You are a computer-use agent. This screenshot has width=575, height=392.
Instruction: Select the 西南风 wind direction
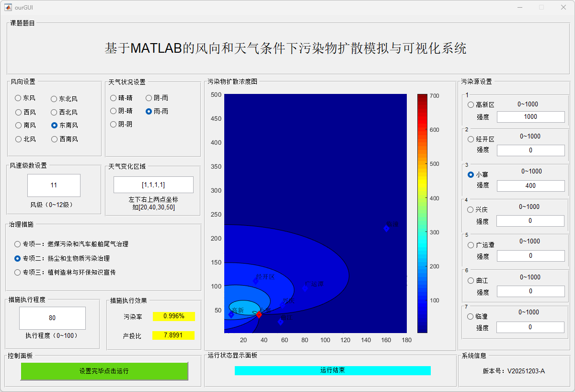54,139
